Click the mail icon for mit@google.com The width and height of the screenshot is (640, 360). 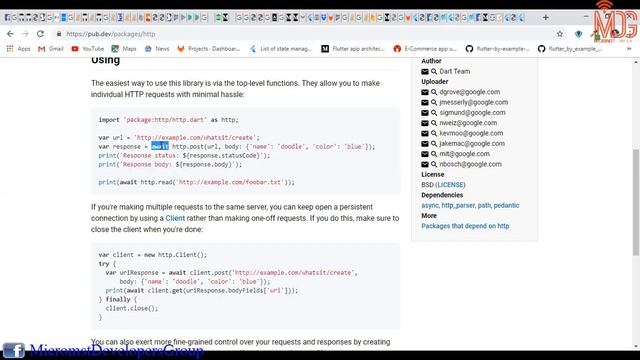[x=425, y=154]
